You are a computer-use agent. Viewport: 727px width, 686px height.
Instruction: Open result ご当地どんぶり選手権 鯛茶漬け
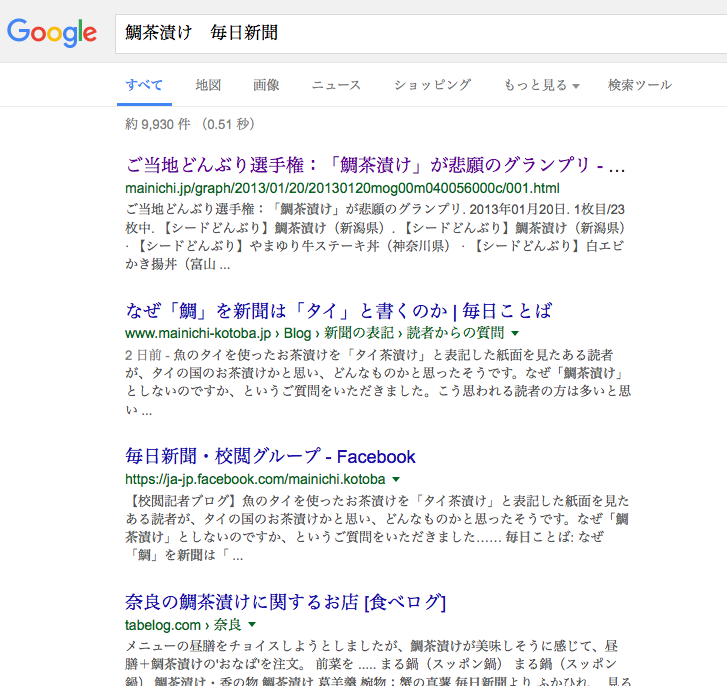pyautogui.click(x=375, y=165)
